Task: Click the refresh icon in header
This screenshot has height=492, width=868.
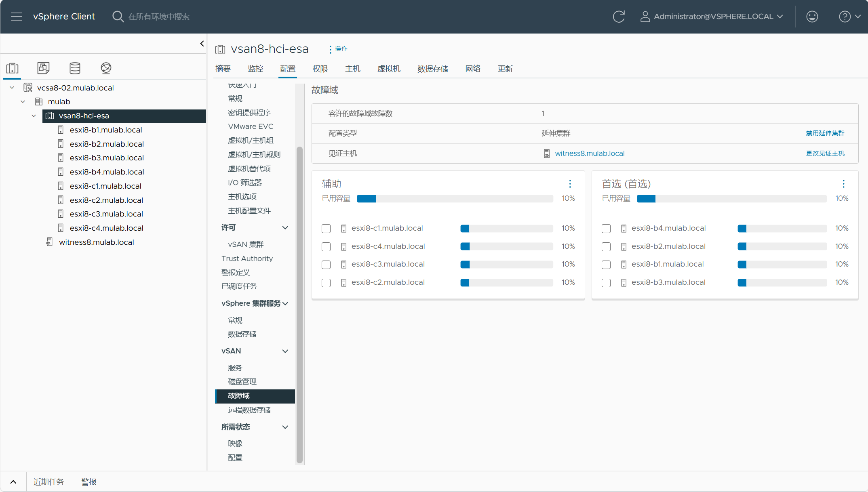Action: point(619,17)
